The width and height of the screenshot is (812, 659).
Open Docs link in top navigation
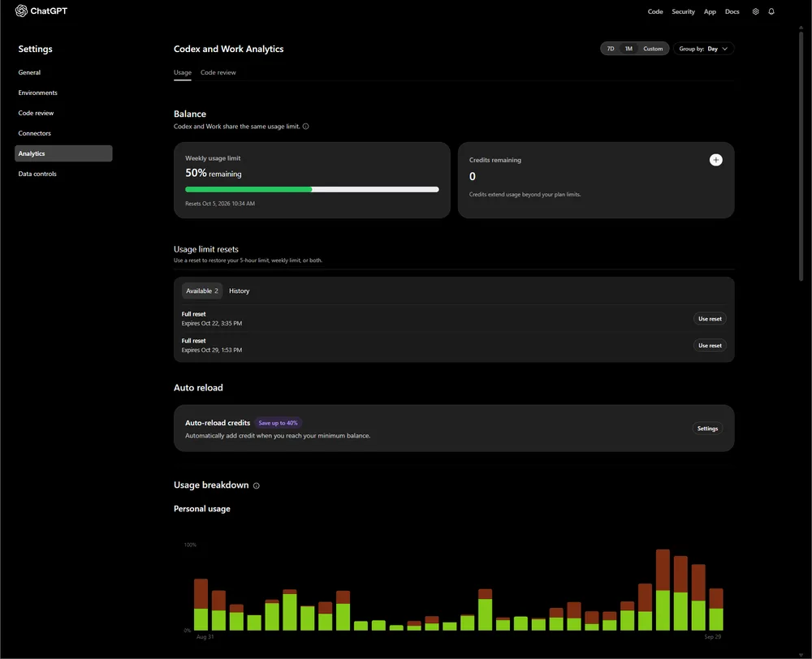pyautogui.click(x=732, y=11)
